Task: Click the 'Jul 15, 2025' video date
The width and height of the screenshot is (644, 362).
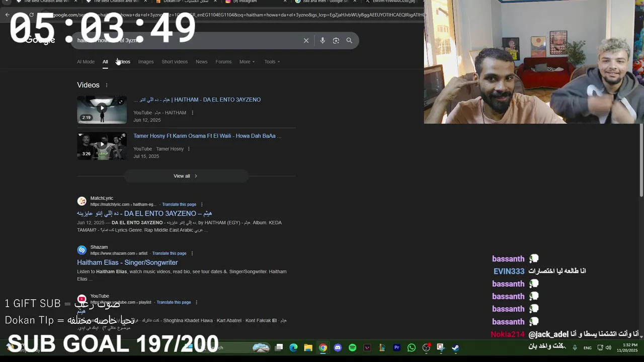Action: pos(146,156)
